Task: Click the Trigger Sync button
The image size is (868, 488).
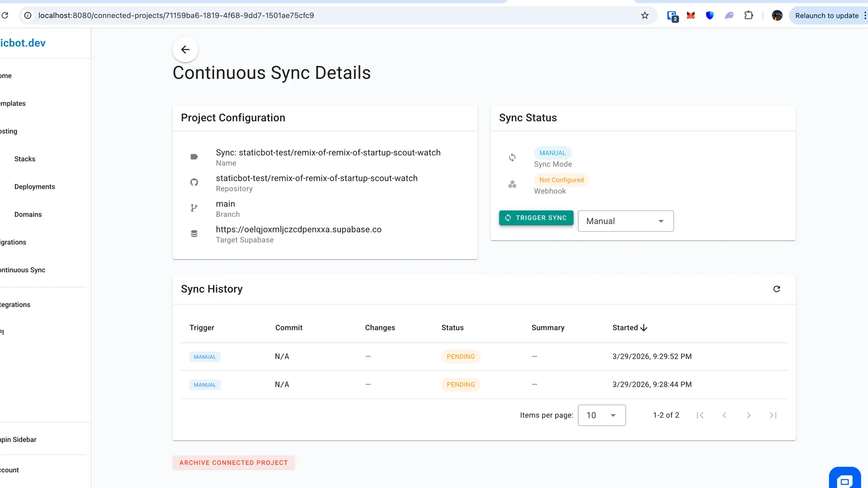Action: (x=536, y=218)
